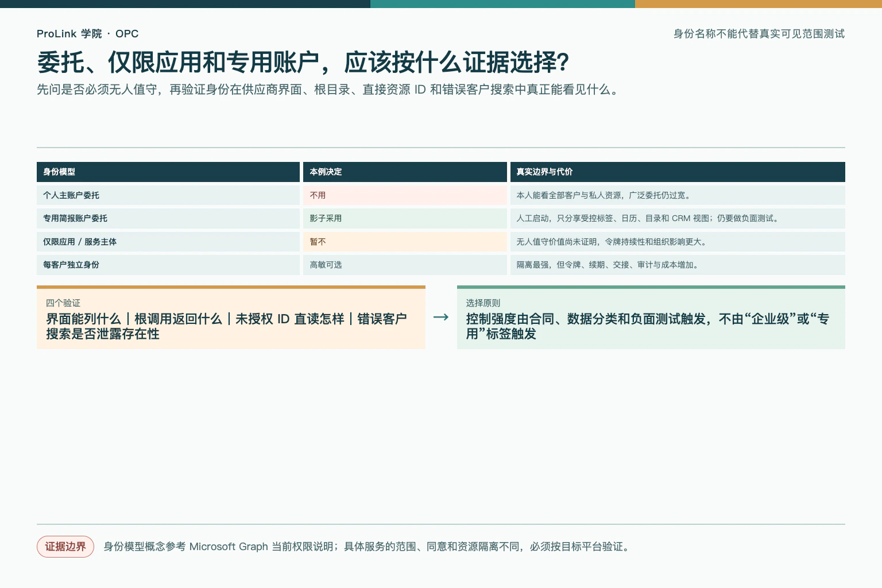Click the 高敏可选 decision cell
Viewport: 882px width, 588px height.
pyautogui.click(x=405, y=265)
